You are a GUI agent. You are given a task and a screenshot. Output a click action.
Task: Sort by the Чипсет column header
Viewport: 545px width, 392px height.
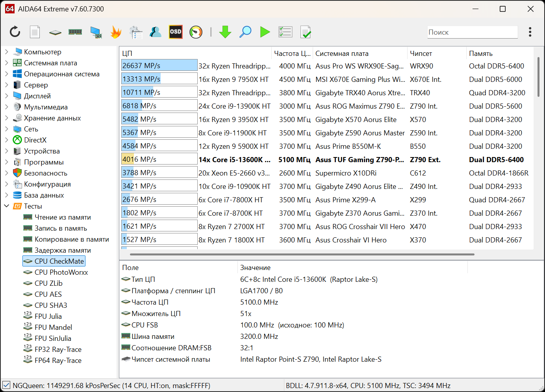(x=437, y=53)
